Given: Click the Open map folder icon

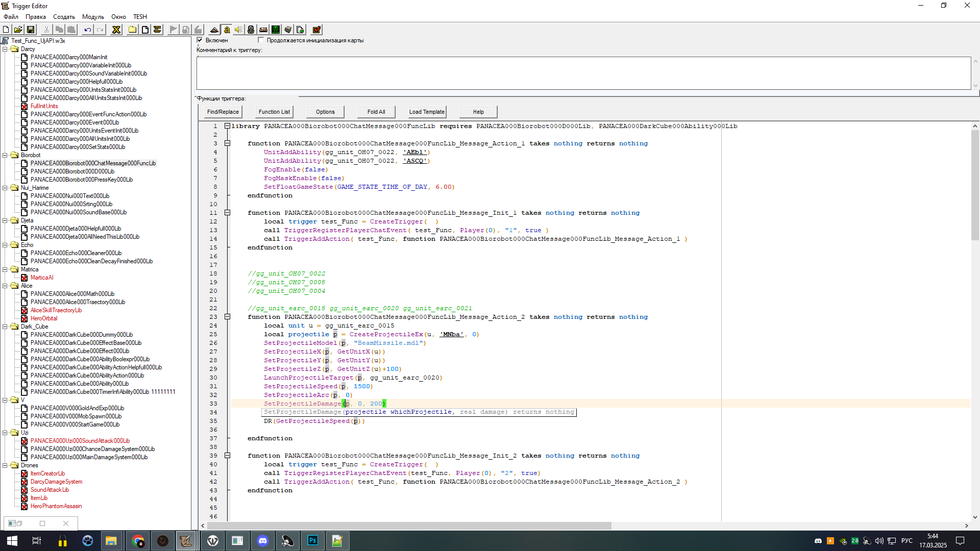Looking at the screenshot, I should [18, 30].
